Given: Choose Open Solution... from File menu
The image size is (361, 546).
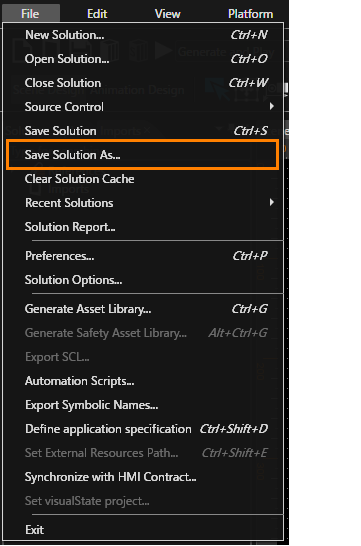Looking at the screenshot, I should (x=143, y=59).
